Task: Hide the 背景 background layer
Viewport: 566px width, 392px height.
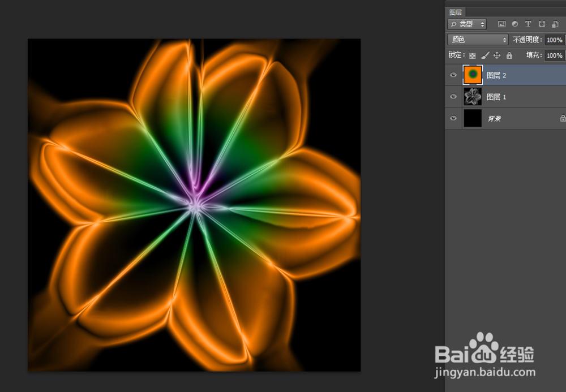Action: (453, 118)
